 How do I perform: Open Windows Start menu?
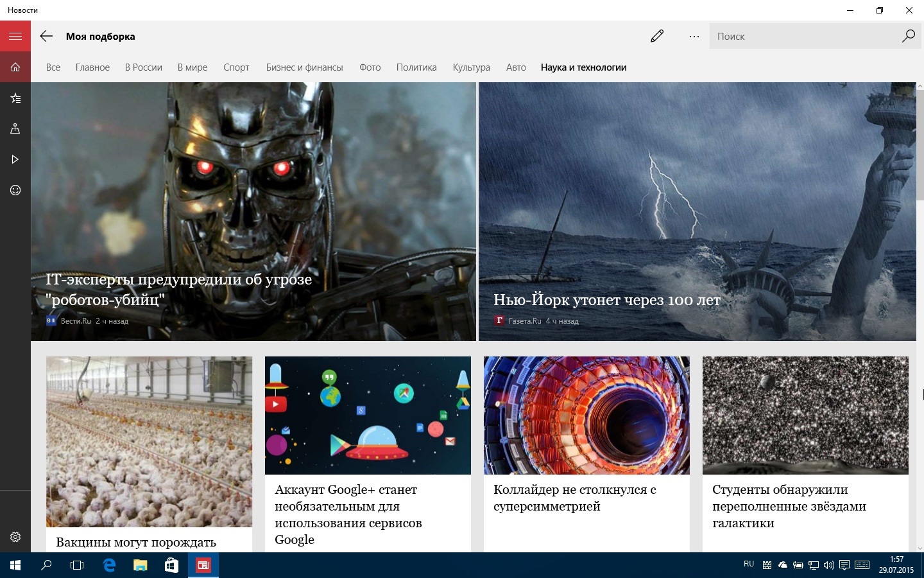(x=15, y=565)
